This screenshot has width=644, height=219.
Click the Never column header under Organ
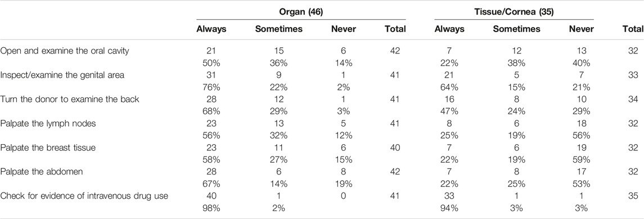pyautogui.click(x=343, y=29)
